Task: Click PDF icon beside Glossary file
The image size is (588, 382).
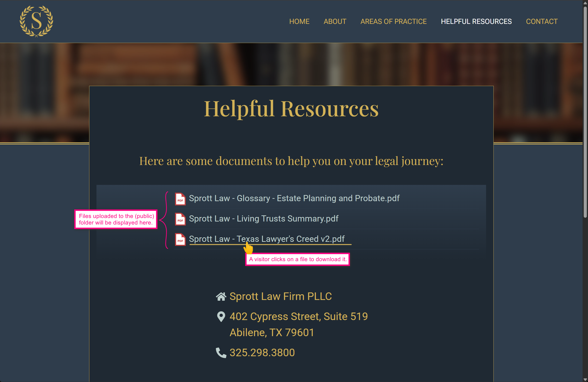Action: (180, 199)
